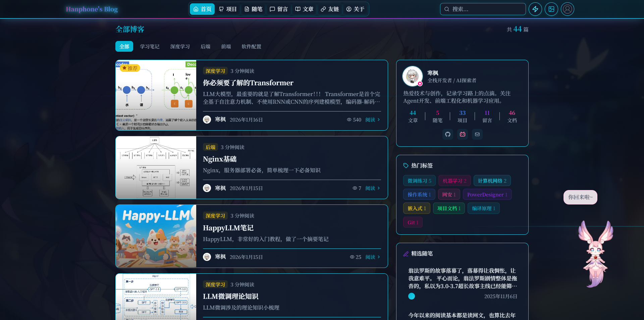
Task: Click the 46 文档 stat in profile
Action: pos(512,116)
